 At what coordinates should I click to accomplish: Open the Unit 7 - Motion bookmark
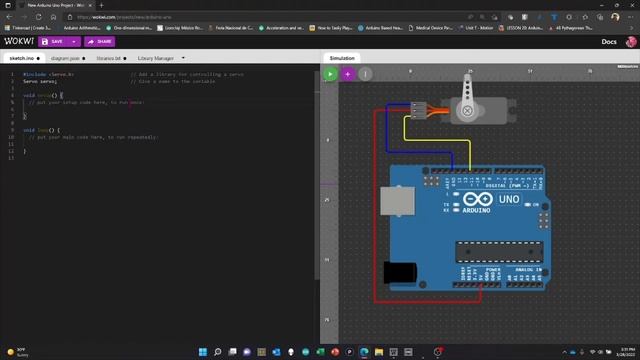[x=476, y=28]
